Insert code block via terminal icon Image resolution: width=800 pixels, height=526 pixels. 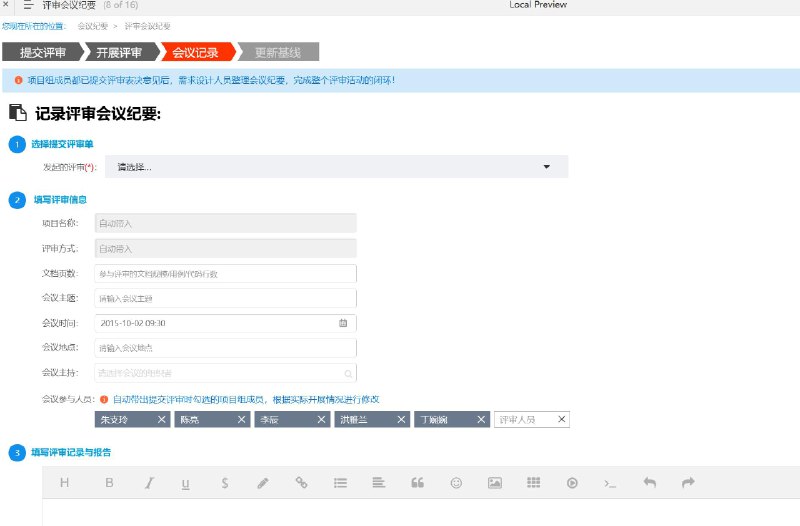[x=610, y=483]
